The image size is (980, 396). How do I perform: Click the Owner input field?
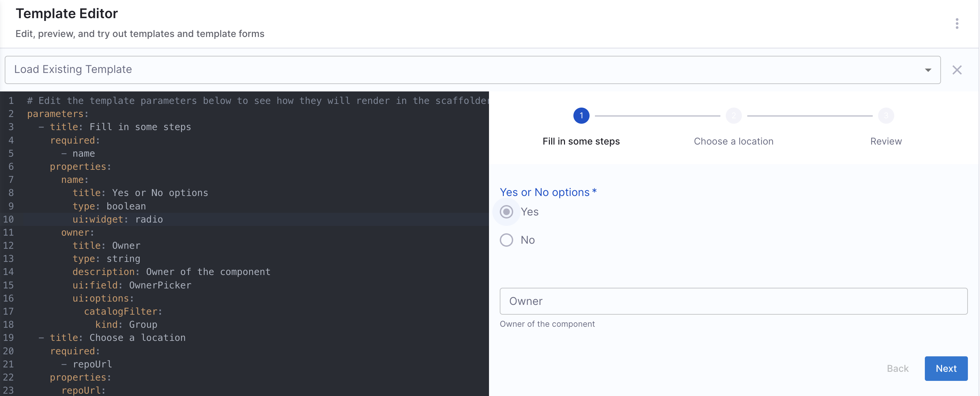(733, 301)
